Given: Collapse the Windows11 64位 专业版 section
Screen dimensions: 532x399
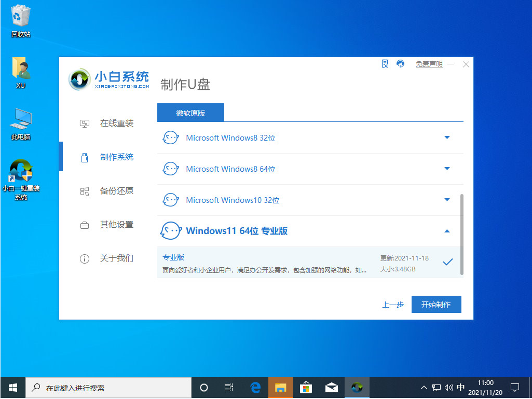Looking at the screenshot, I should click(x=447, y=230).
